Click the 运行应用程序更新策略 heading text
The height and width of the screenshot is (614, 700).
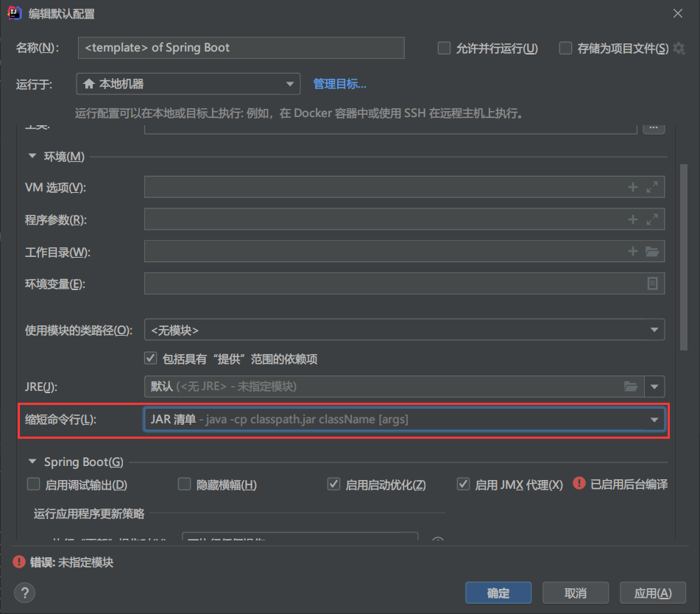point(89,514)
